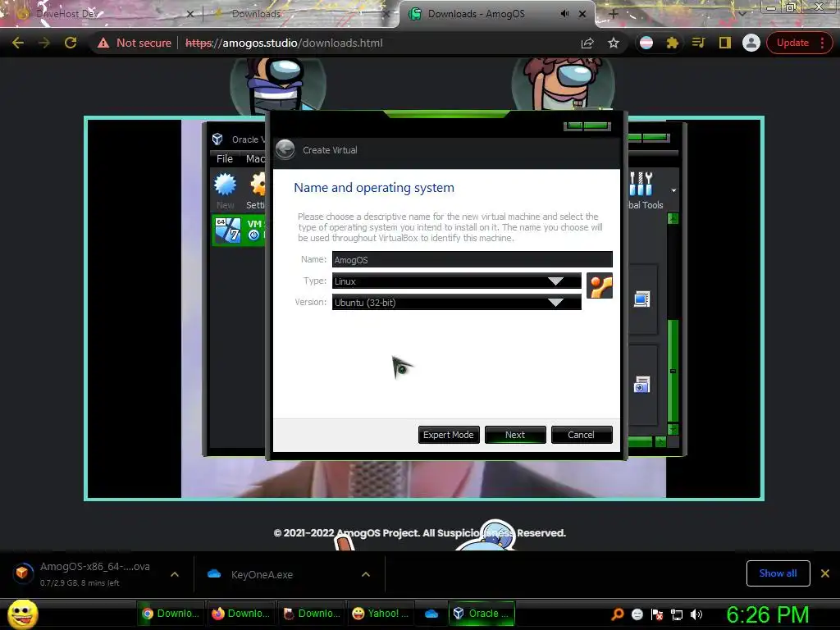Expand the tab search chevron
This screenshot has height=630, width=840.
point(742,13)
